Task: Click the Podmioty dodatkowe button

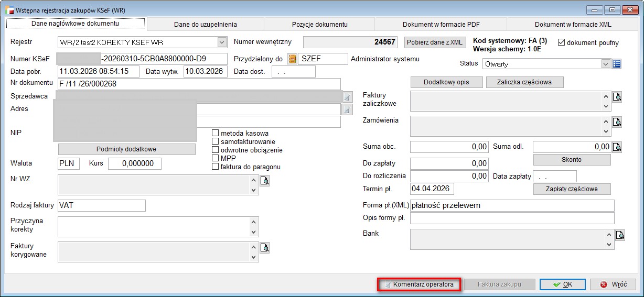Action: (126, 149)
